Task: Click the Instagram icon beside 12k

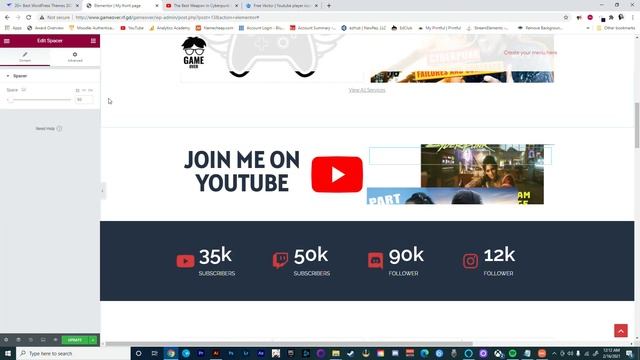Action: [x=470, y=261]
